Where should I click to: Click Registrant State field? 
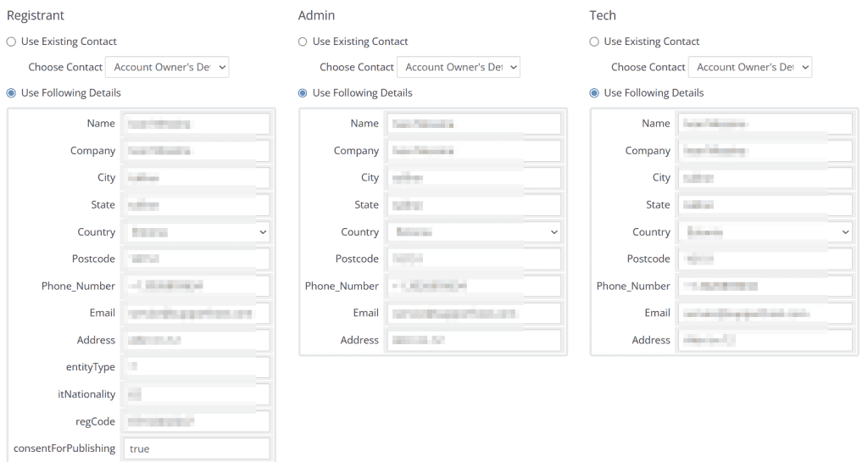tap(197, 204)
